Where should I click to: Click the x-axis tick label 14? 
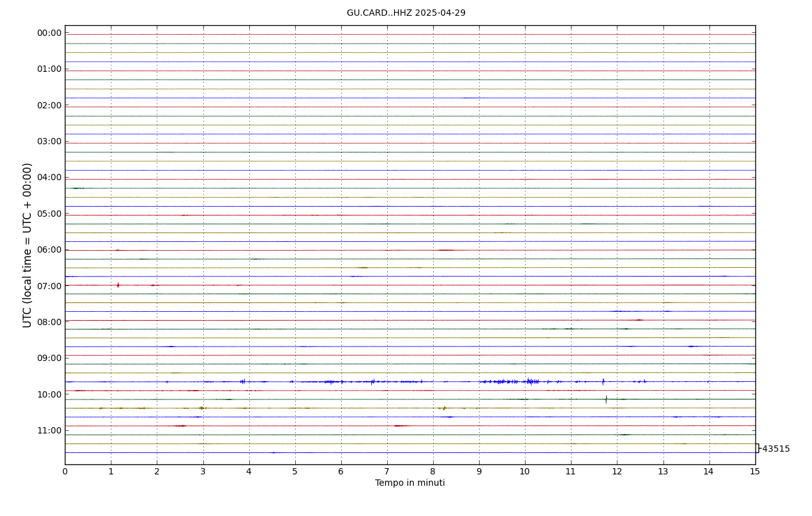pos(709,472)
